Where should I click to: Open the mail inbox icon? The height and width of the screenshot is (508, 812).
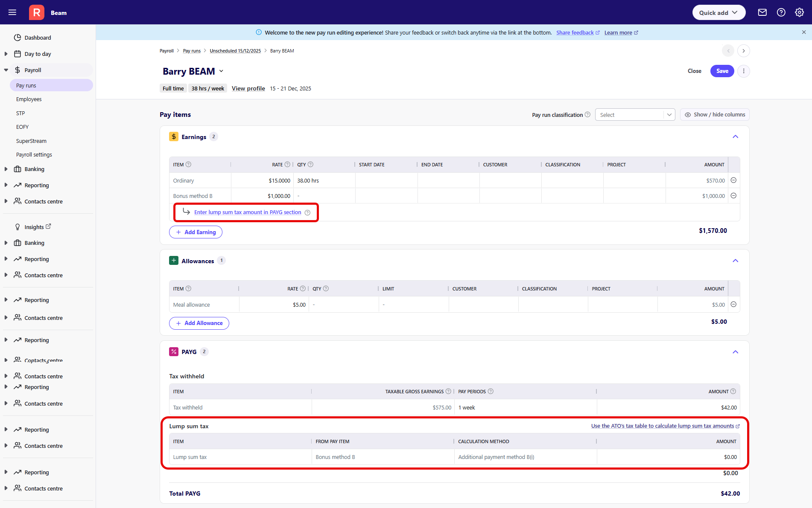pyautogui.click(x=762, y=12)
